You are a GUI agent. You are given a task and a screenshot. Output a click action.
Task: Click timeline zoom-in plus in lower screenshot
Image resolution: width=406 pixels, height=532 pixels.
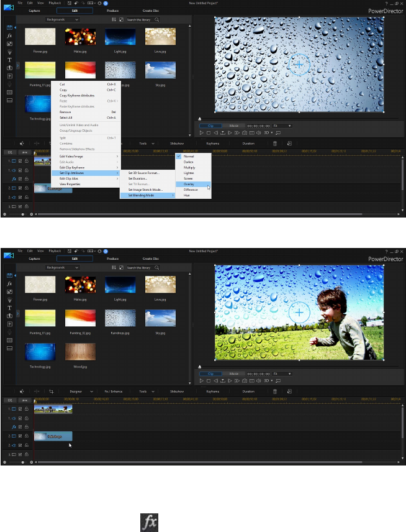tap(31, 462)
